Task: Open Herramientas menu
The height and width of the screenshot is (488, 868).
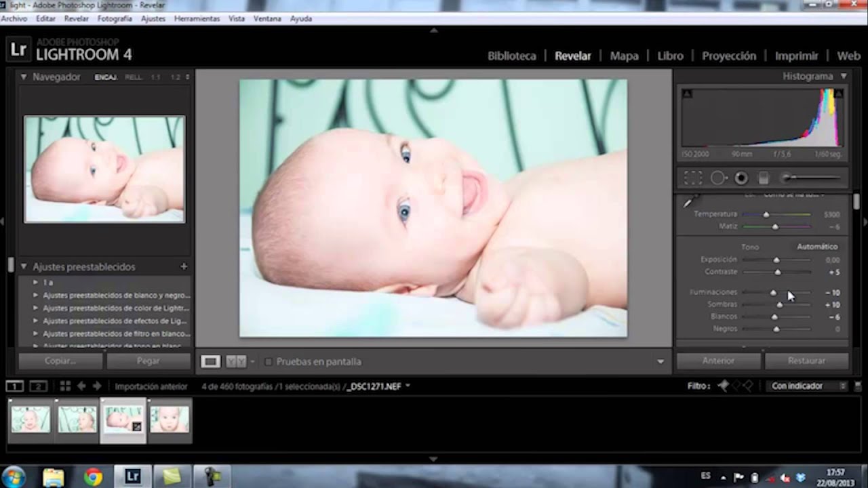Action: point(197,19)
